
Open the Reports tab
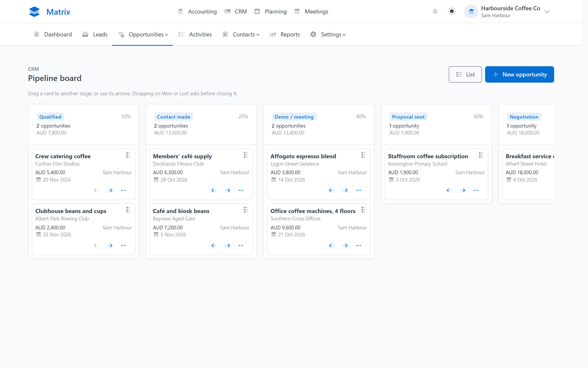tap(285, 34)
